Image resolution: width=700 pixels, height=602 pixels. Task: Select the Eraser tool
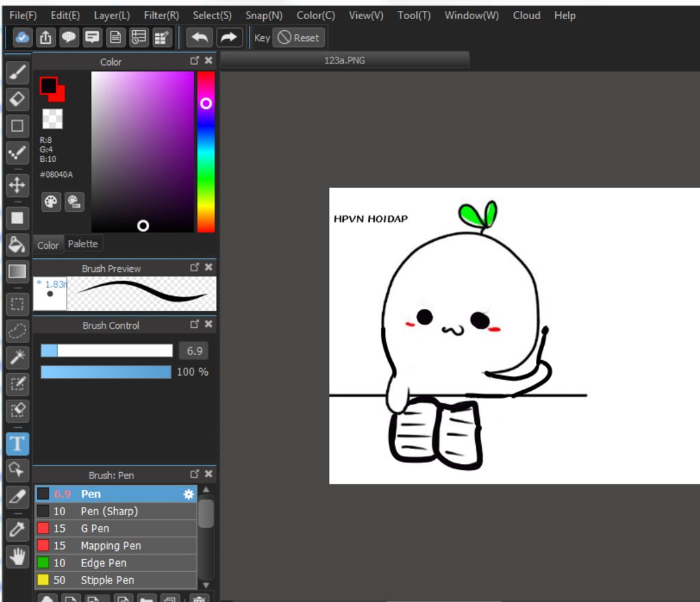(x=18, y=98)
